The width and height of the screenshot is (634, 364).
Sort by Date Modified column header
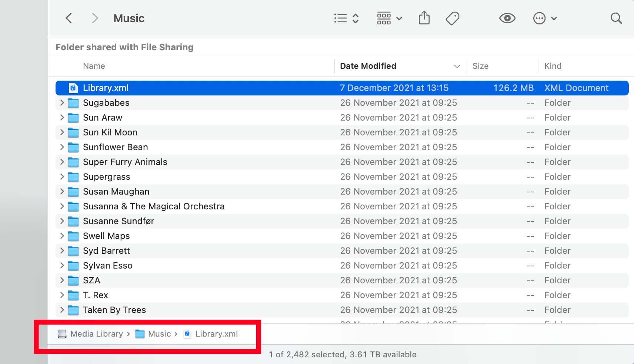pyautogui.click(x=368, y=66)
